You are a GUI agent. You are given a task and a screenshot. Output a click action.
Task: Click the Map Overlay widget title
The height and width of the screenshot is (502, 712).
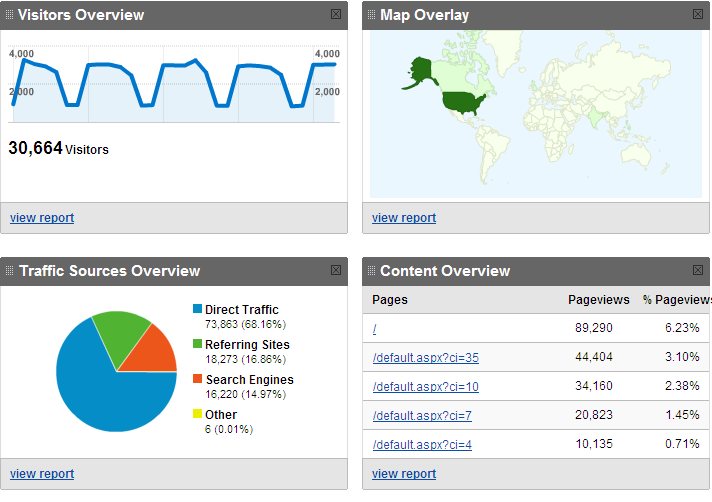pyautogui.click(x=424, y=15)
